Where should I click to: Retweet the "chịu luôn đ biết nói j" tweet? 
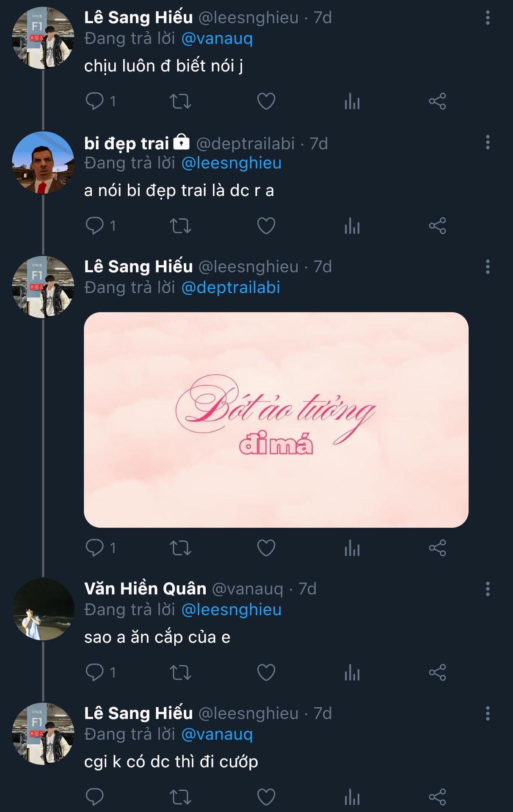(180, 101)
